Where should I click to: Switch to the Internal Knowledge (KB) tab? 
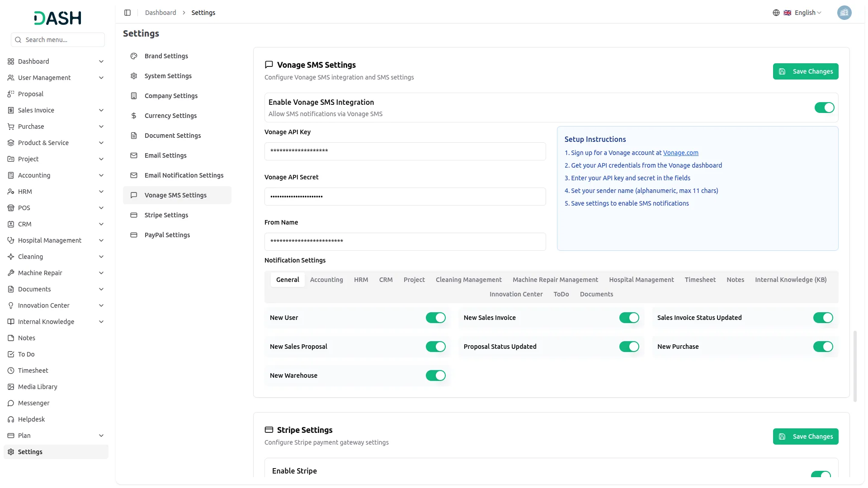pos(791,280)
